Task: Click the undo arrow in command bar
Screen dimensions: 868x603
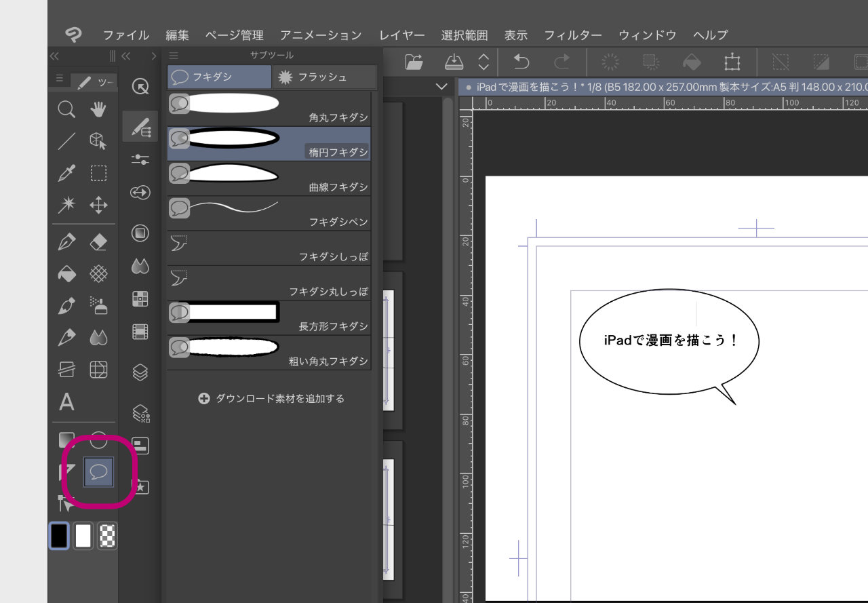Action: tap(521, 62)
